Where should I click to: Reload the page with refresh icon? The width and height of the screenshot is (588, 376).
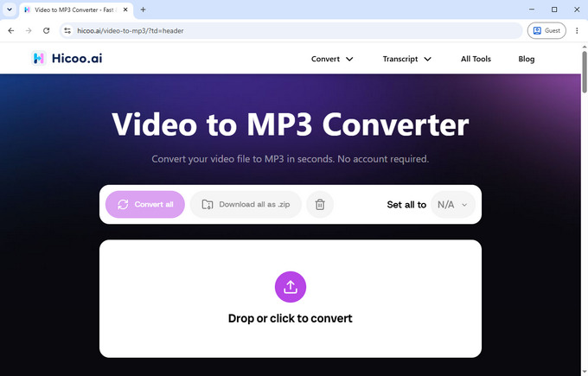click(46, 31)
